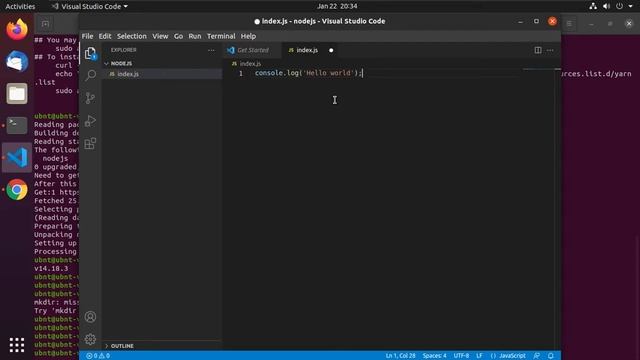Click new tab button in Terminal window
The image size is (640, 360).
tap(45, 24)
